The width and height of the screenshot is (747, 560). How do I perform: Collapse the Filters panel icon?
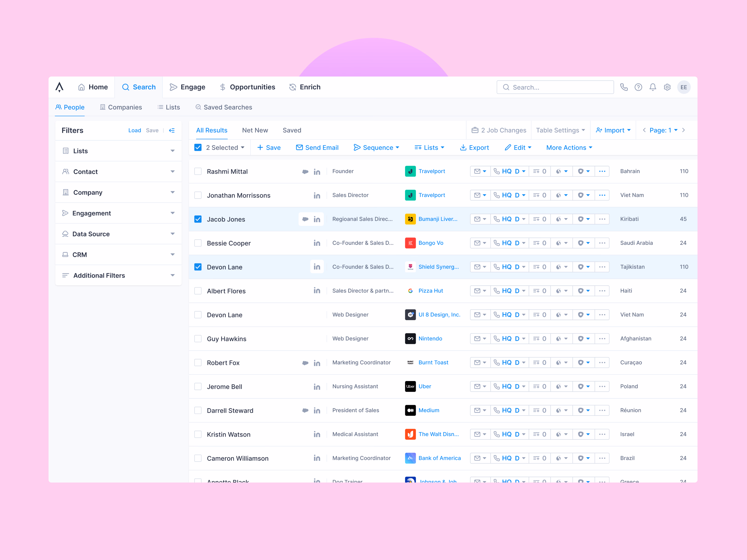point(172,130)
